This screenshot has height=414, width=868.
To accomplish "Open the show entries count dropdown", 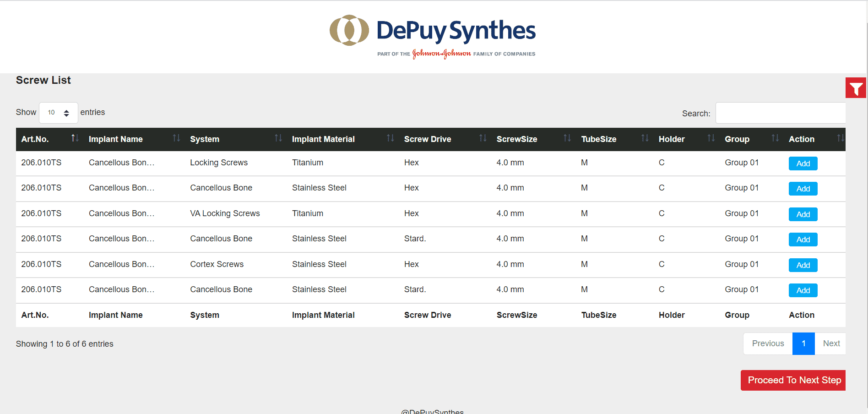I will point(59,113).
